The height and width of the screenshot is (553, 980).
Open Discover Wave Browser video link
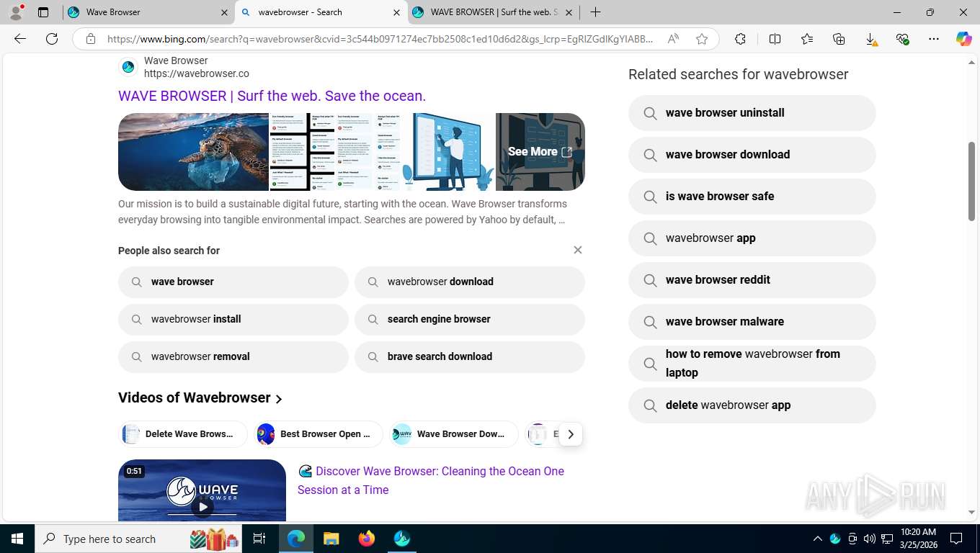431,480
